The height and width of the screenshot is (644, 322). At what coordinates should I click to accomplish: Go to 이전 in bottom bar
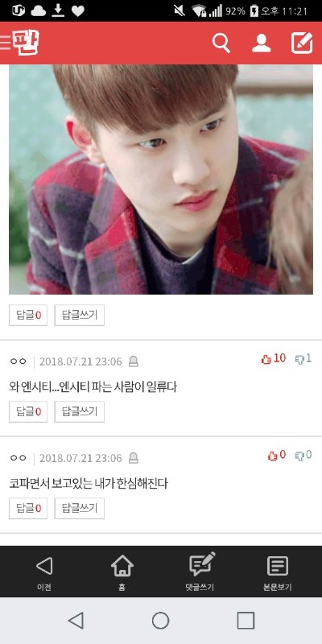pyautogui.click(x=44, y=572)
